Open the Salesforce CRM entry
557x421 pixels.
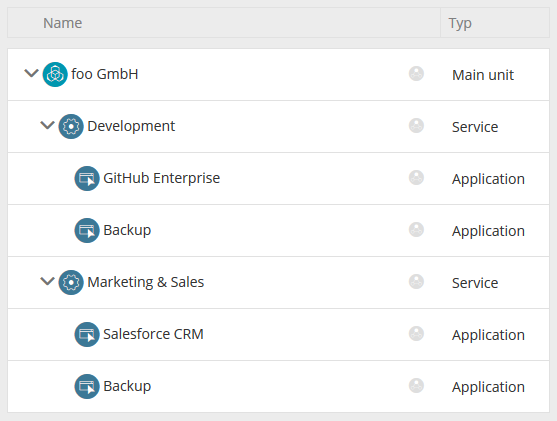[153, 334]
